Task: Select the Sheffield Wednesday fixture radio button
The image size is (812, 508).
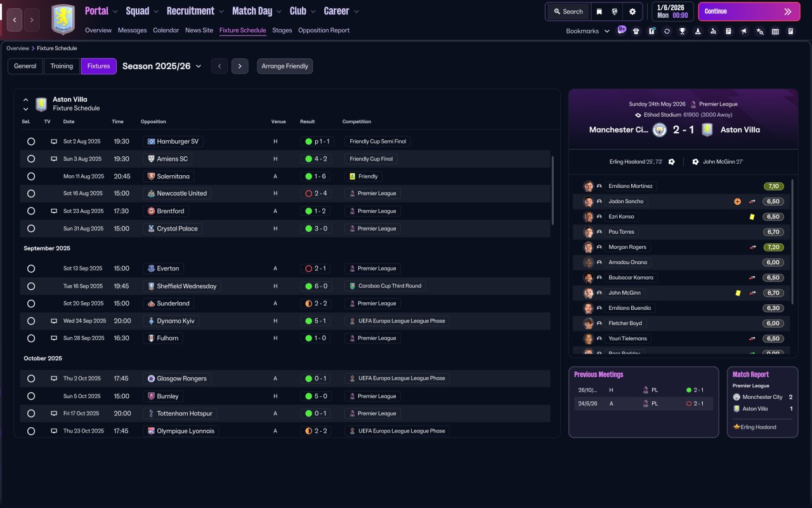Action: coord(31,286)
